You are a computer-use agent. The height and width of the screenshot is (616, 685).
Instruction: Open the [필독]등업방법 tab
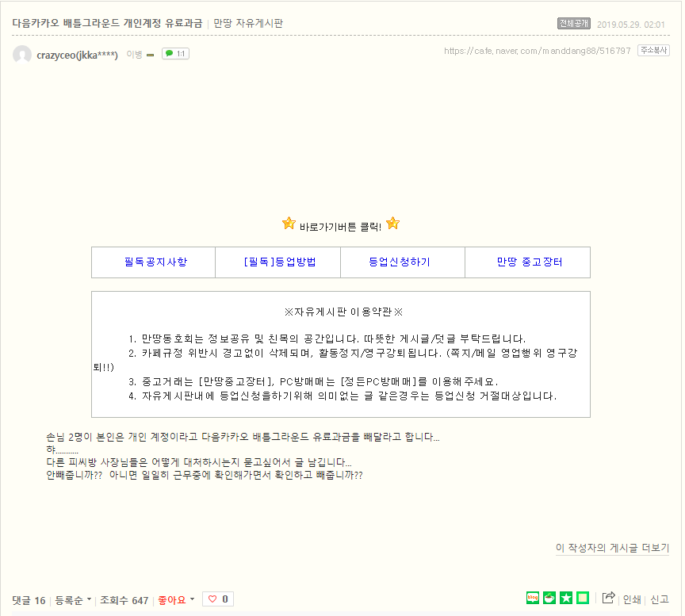[278, 262]
